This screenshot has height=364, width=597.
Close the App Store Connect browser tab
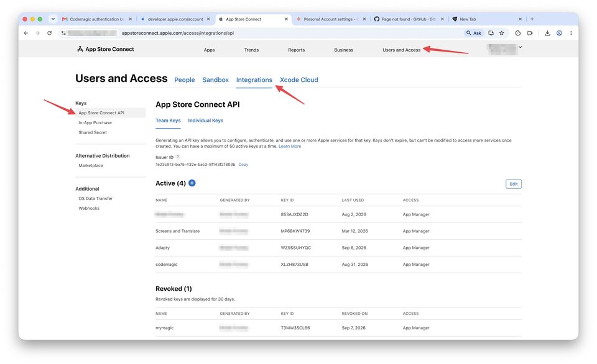(286, 19)
